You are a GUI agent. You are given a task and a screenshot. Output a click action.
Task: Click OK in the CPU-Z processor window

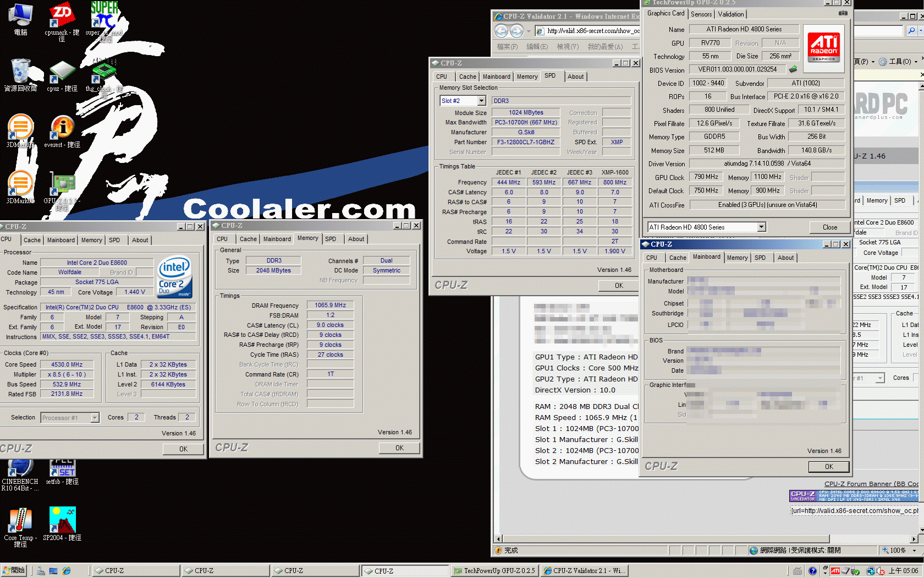183,449
